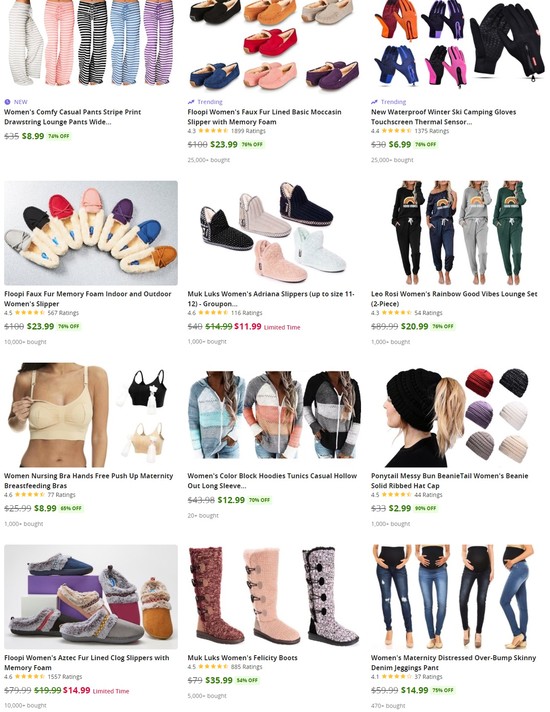Click star rating for Leo Rosi Lounge Set
The width and height of the screenshot is (550, 712).
point(396,313)
